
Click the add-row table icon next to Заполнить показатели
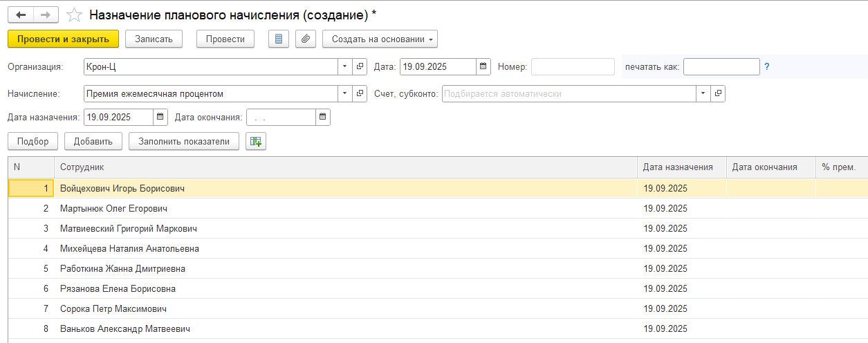pos(256,142)
